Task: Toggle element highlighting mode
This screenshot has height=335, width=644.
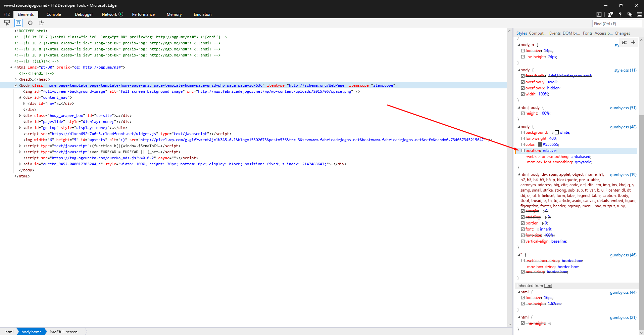Action: coord(18,23)
